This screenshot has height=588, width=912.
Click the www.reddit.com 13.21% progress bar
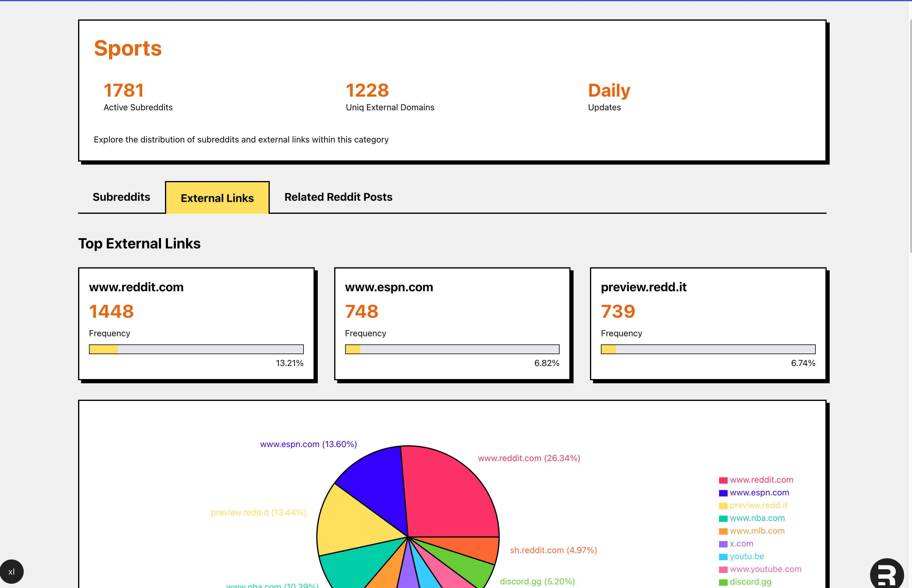(196, 349)
